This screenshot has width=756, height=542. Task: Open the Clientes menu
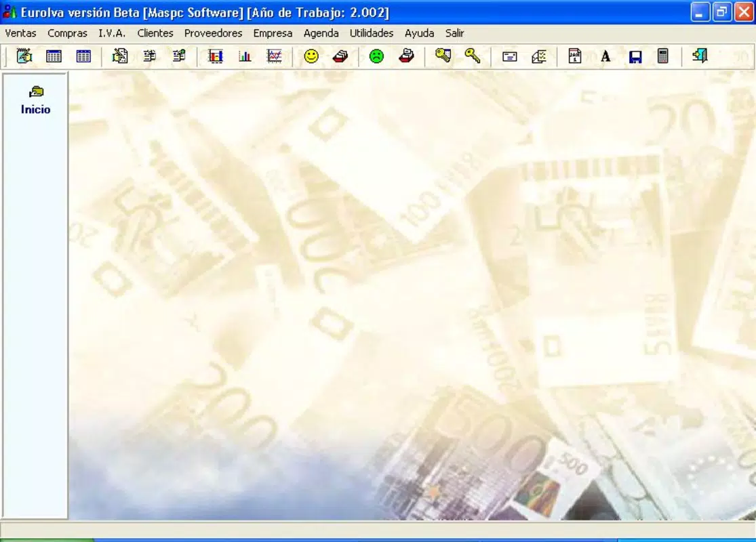pyautogui.click(x=155, y=33)
